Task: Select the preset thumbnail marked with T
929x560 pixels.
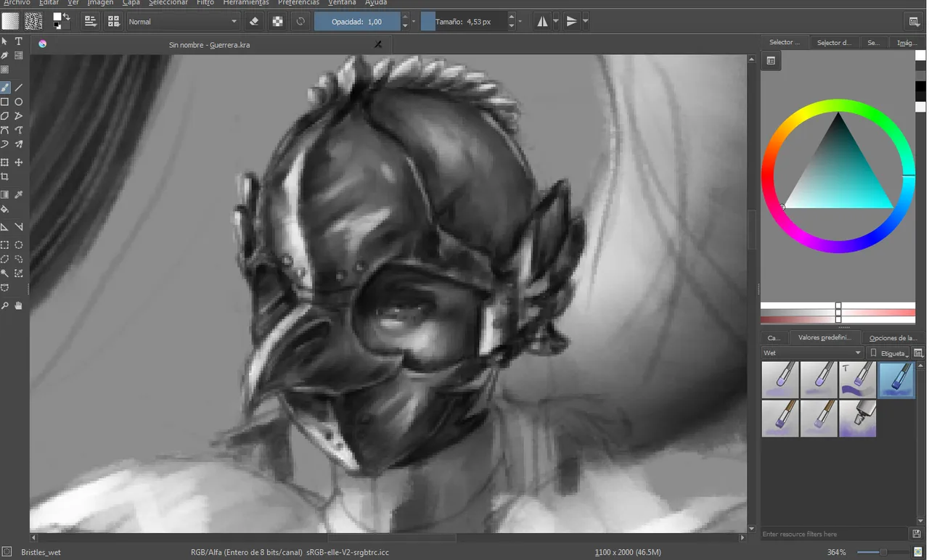Action: (858, 380)
